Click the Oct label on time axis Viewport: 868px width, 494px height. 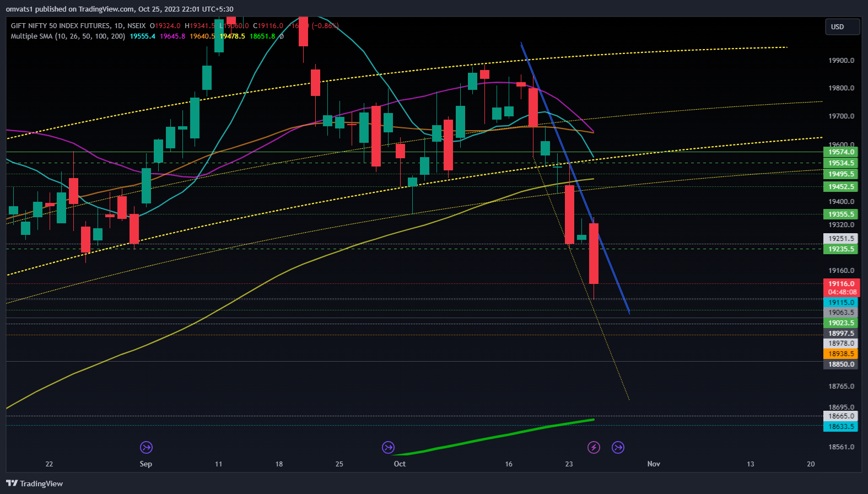point(400,464)
